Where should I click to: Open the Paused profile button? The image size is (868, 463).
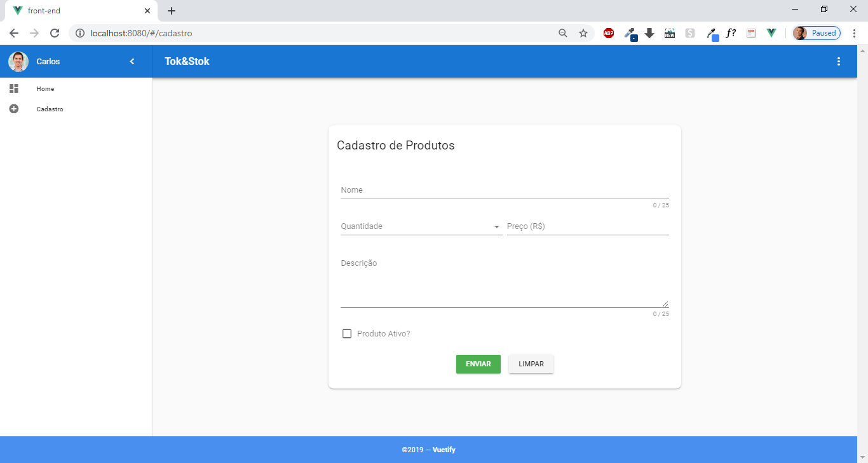pyautogui.click(x=817, y=33)
